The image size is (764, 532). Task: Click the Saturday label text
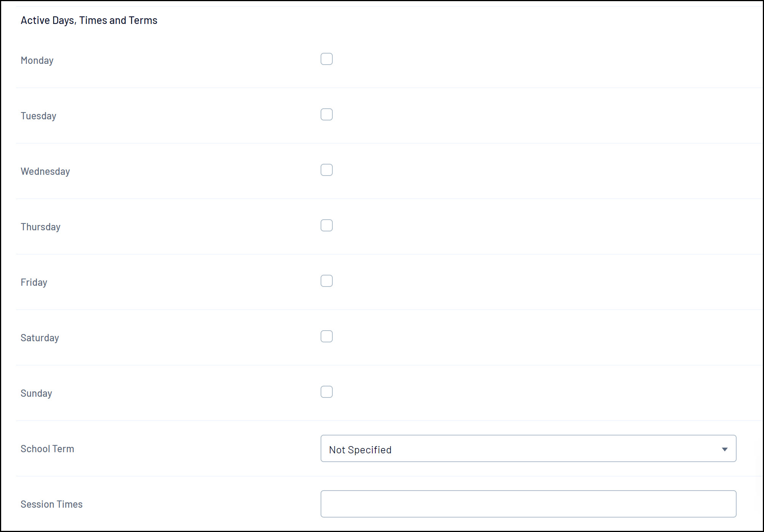coord(40,338)
